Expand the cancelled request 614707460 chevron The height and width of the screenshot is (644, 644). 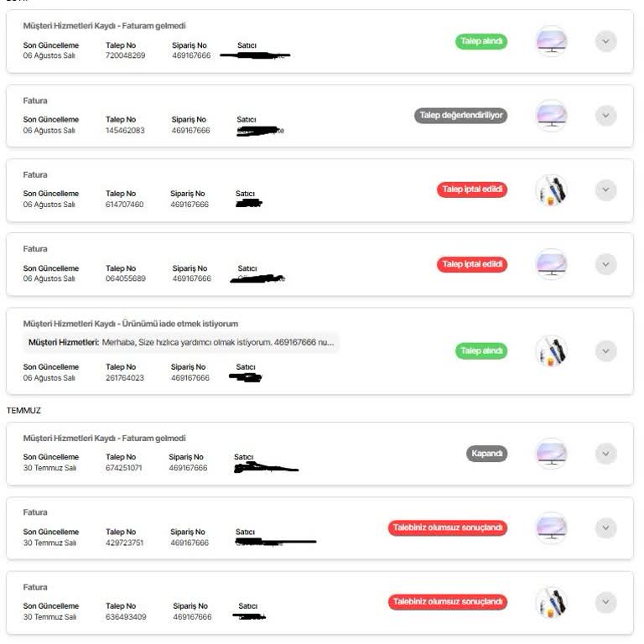click(x=605, y=190)
